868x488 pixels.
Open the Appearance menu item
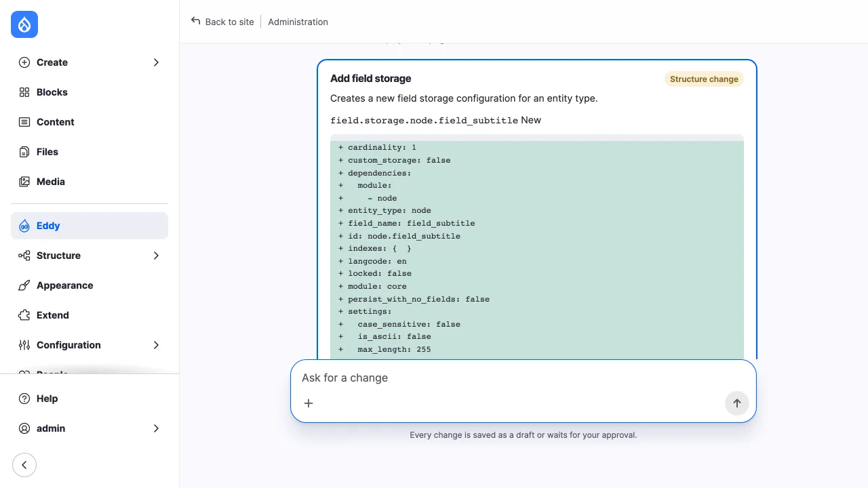point(90,285)
